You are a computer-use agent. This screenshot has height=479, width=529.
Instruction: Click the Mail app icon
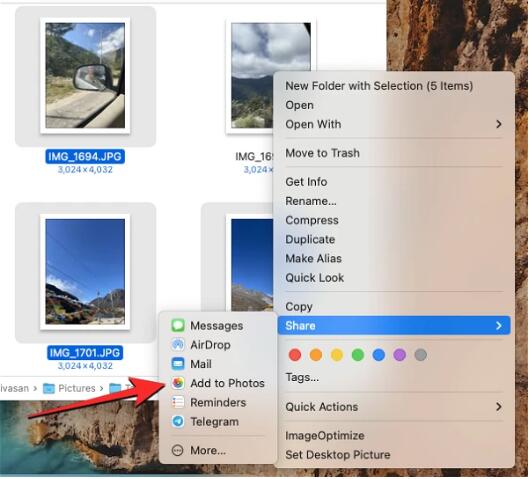[x=178, y=364]
